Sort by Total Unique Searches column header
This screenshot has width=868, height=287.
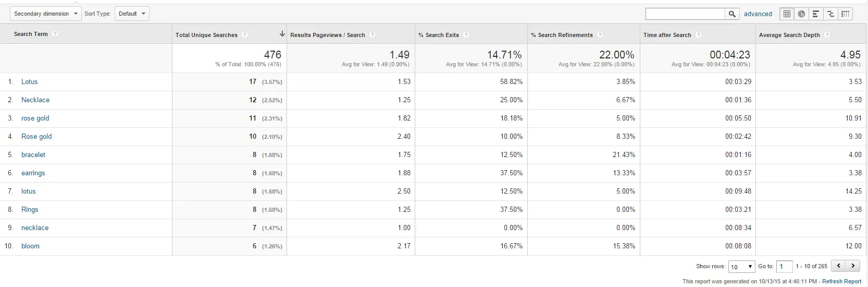click(206, 35)
